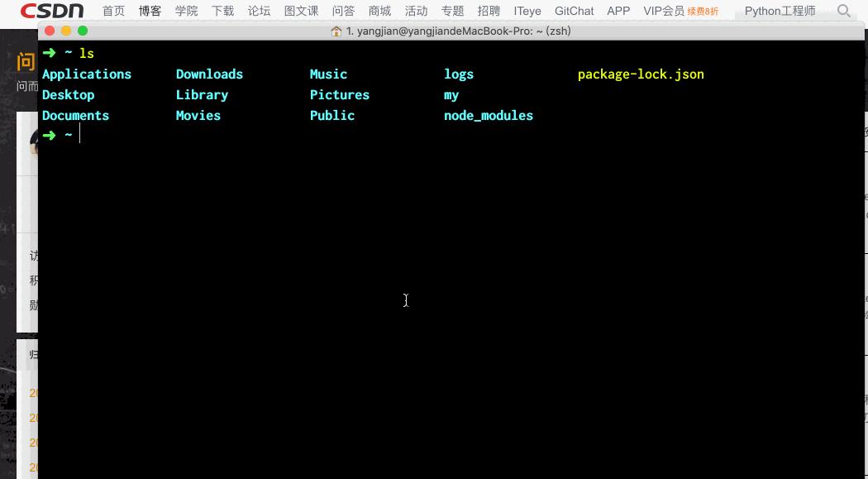Open the GitChat link
Screen dimensions: 868x479
coord(574,11)
